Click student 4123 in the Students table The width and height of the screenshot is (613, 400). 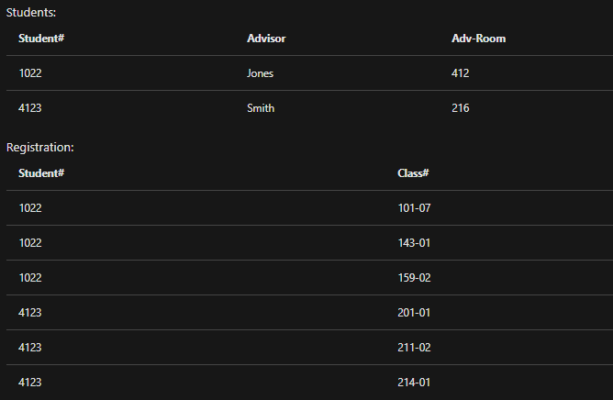click(30, 108)
